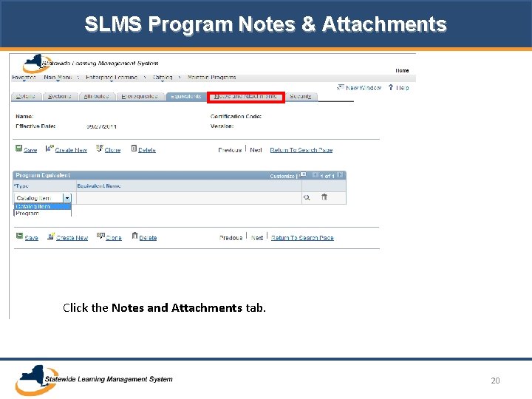Viewport: 532px width, 399px height.
Task: Click the row delete trash icon
Action: (324, 197)
